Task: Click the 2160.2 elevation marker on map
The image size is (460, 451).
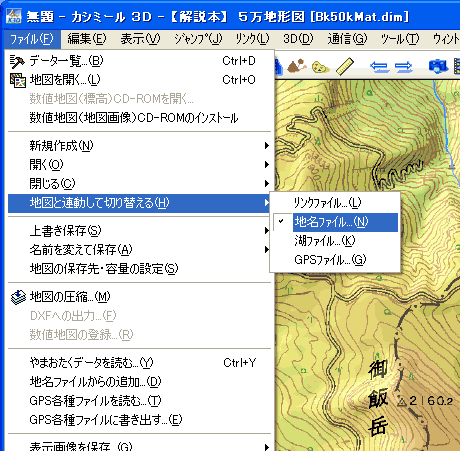Action: 425,401
